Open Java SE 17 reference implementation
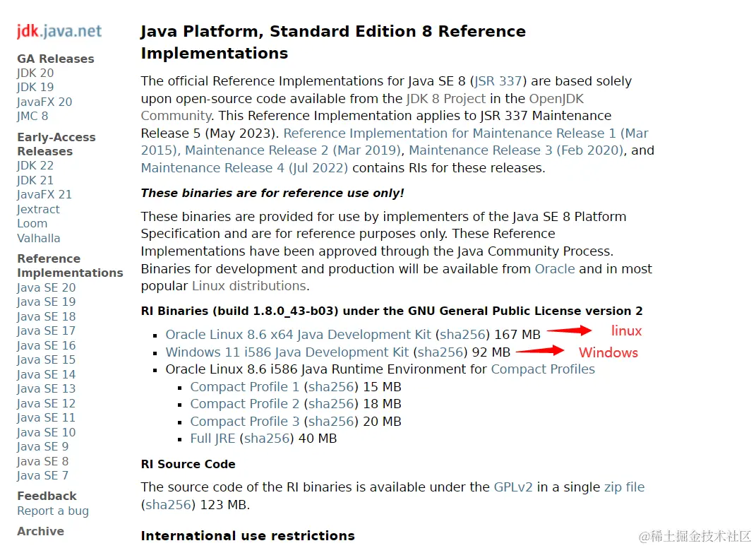756x548 pixels. tap(47, 331)
